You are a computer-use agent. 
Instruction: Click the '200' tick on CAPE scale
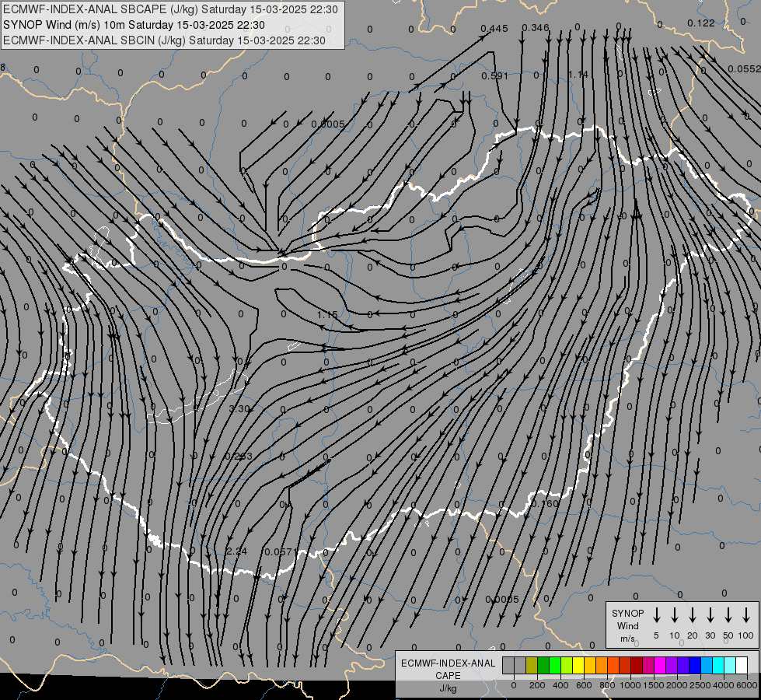pos(537,685)
